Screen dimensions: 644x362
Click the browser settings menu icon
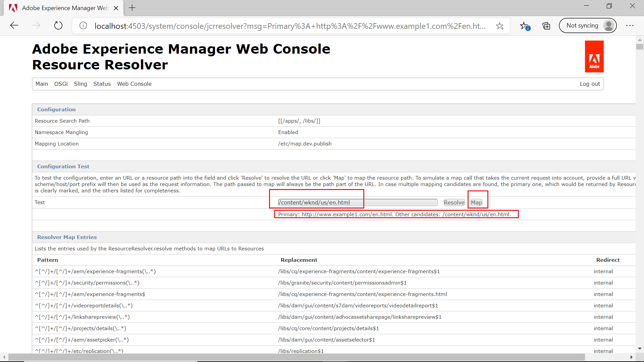[630, 25]
